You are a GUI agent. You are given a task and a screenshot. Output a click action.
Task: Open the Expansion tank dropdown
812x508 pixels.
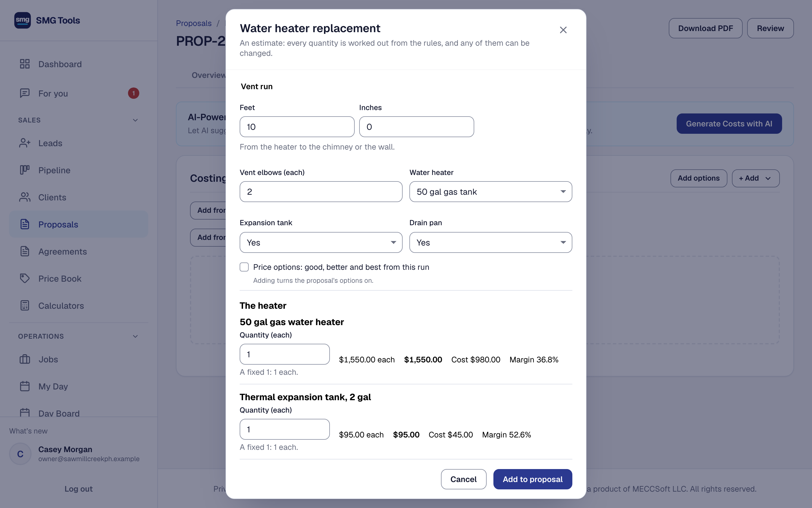point(321,243)
